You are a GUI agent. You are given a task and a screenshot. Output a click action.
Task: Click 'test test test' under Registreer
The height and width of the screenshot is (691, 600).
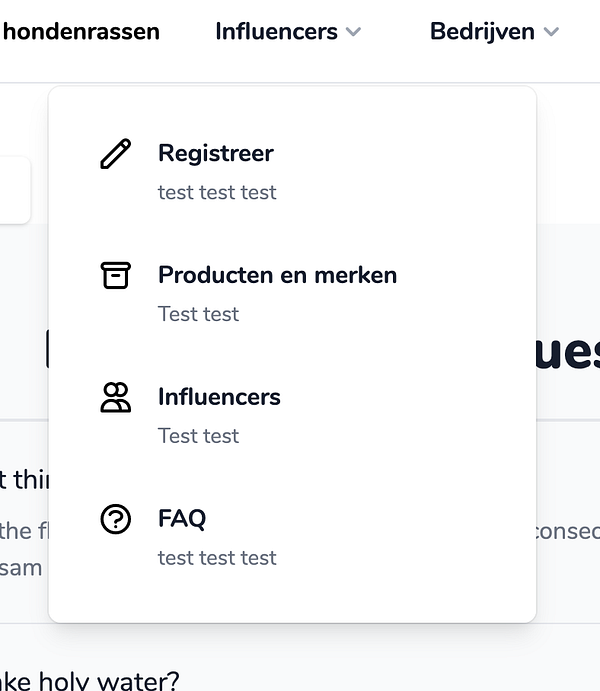(x=217, y=192)
